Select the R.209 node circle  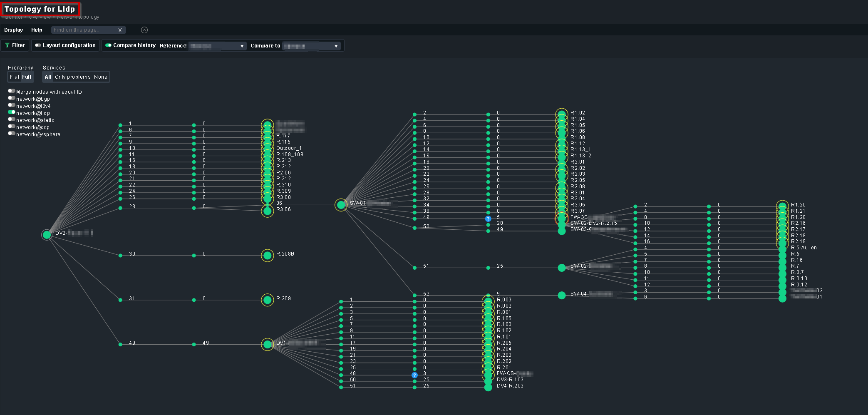[x=267, y=300]
